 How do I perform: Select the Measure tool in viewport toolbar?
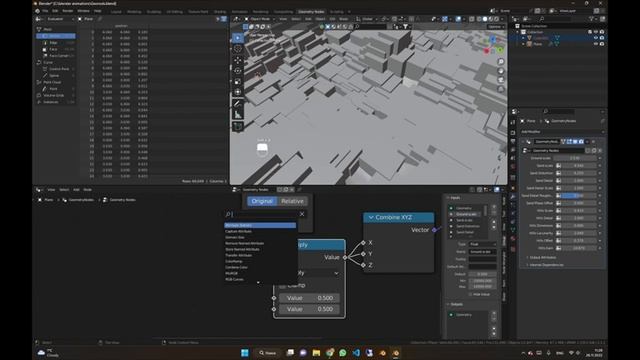pyautogui.click(x=238, y=115)
